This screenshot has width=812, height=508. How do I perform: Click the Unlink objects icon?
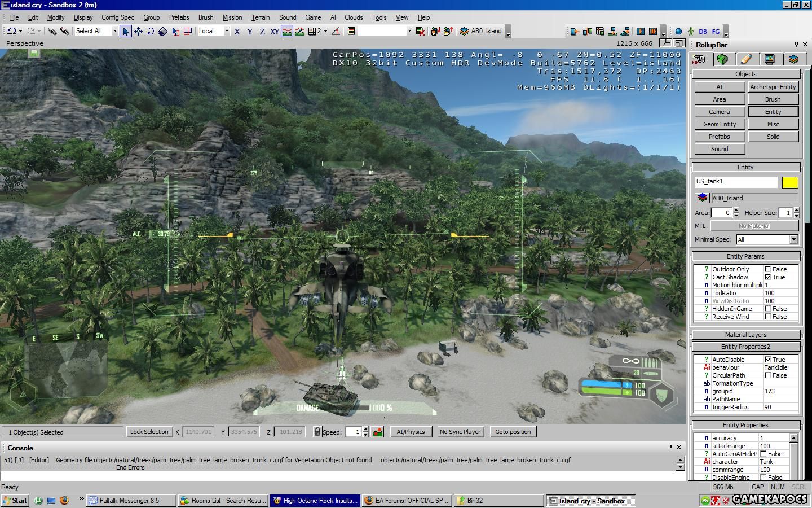pos(65,31)
